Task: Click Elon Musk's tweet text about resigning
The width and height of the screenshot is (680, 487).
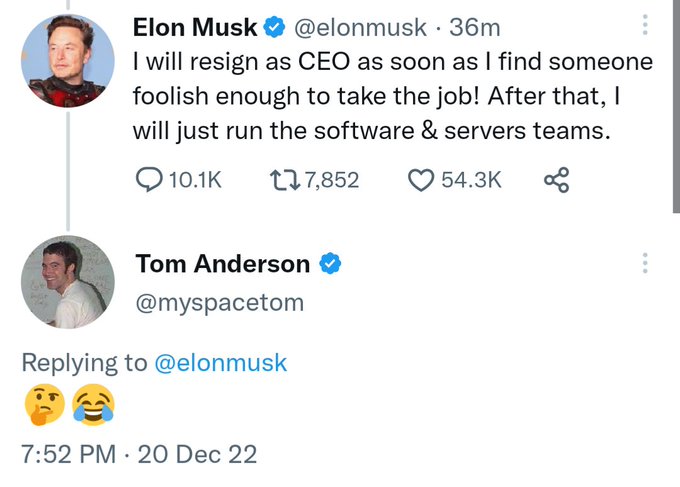Action: [390, 96]
